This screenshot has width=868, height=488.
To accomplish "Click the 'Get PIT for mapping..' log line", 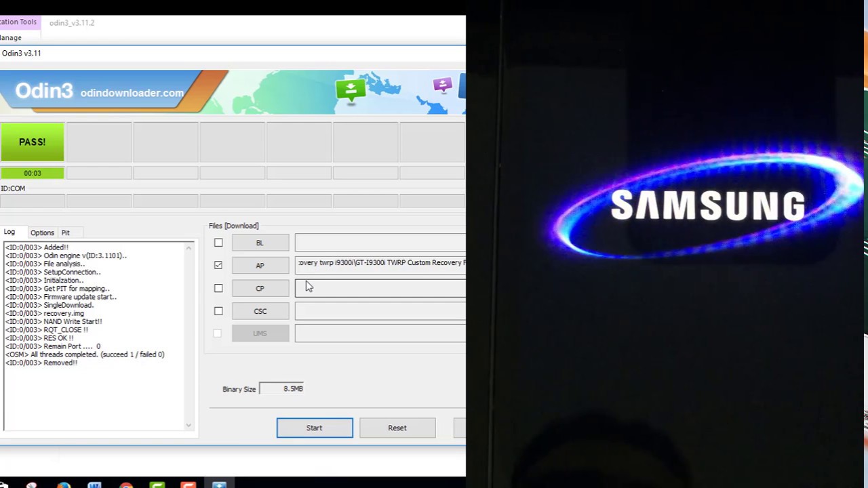I will tap(58, 289).
